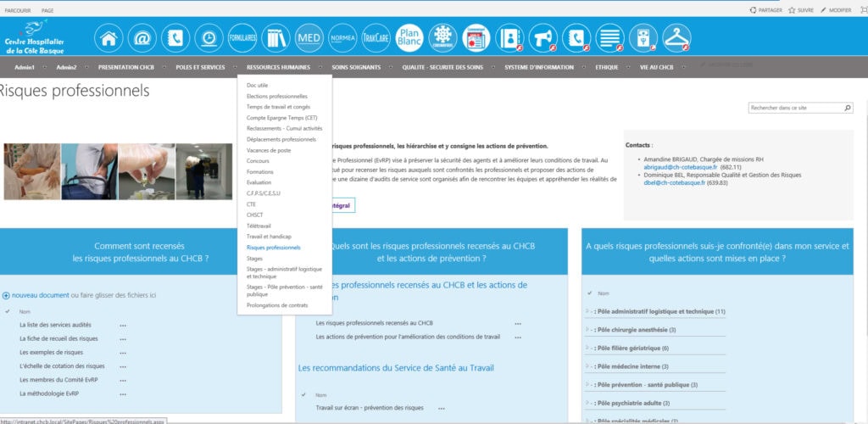Toggle checkmark above Travail sur écran list
The image size is (868, 424).
303,394
